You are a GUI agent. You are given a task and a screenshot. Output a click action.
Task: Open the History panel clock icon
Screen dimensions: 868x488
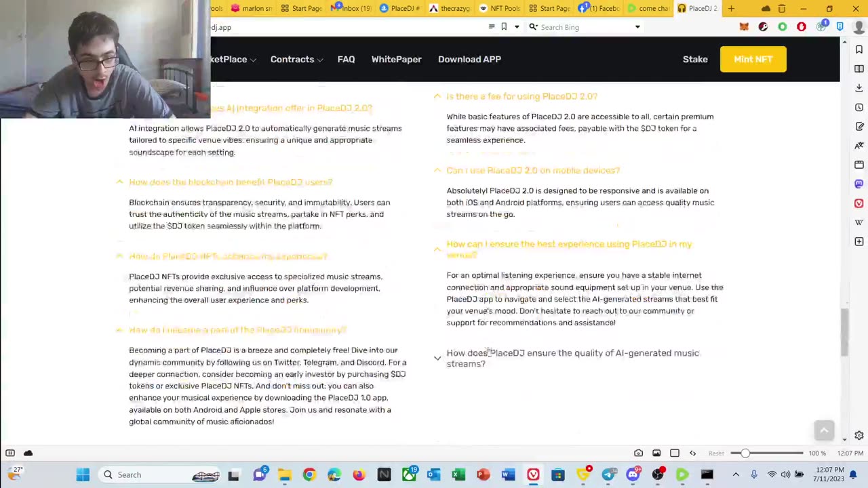(859, 107)
